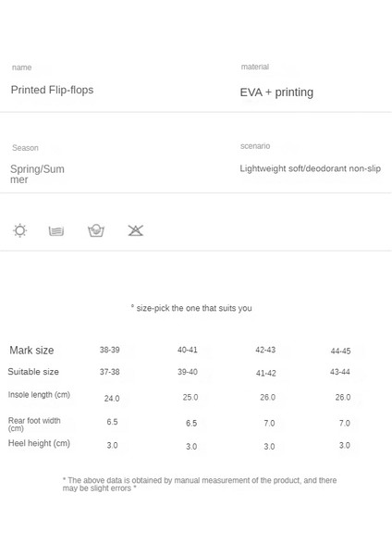Select mark size 42-43 column
Image resolution: width=392 pixels, height=555 pixels.
(x=265, y=350)
